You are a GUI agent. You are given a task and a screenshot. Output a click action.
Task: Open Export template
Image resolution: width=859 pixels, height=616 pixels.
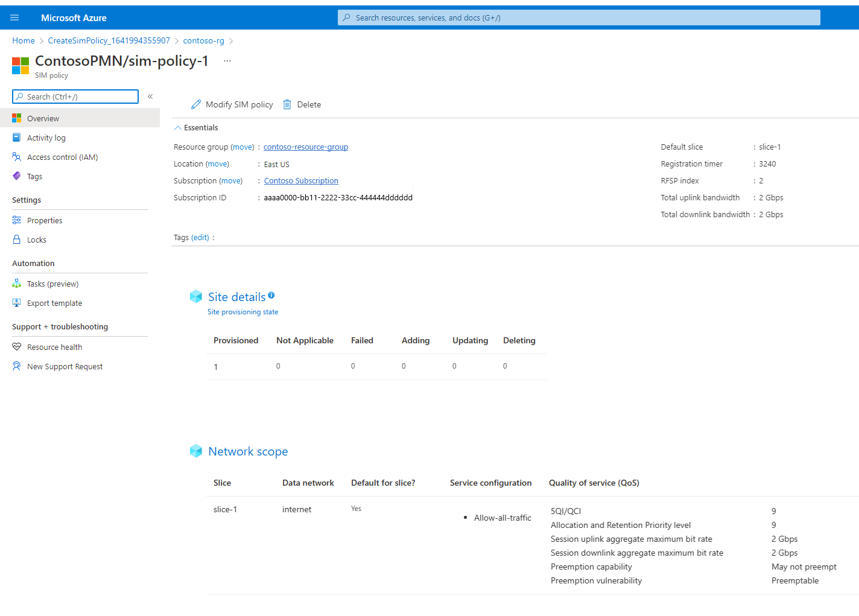coord(54,303)
